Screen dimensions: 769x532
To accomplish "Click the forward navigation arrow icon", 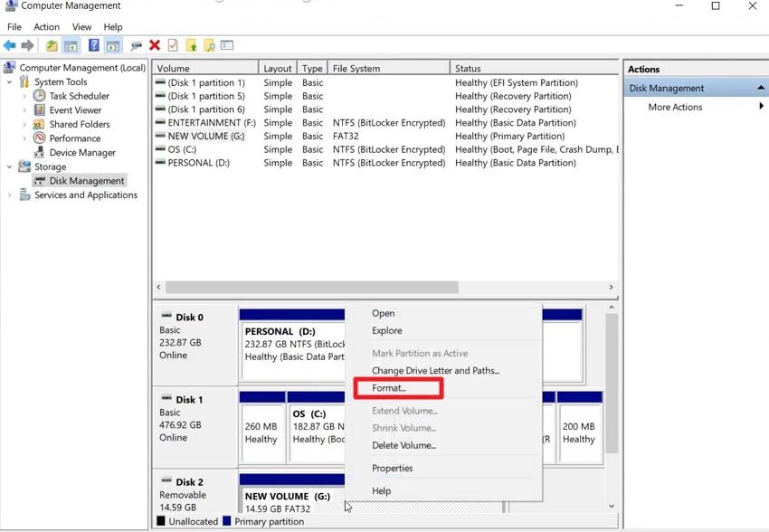I will point(26,45).
